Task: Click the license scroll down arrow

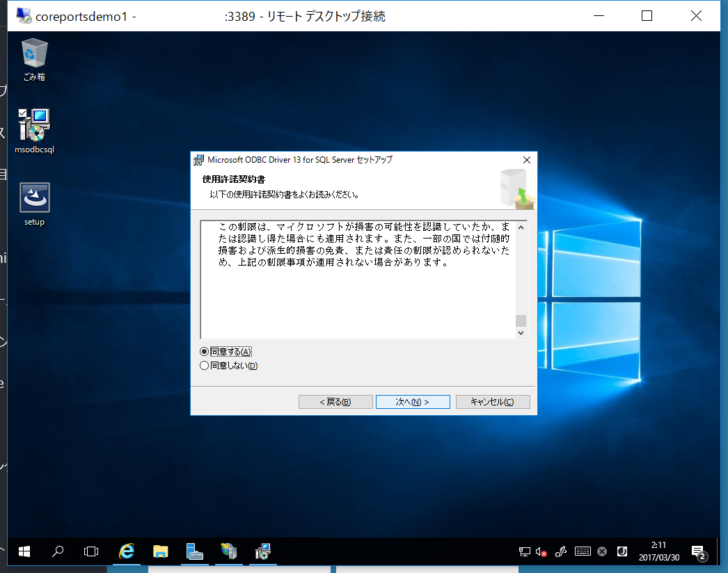Action: 521,332
